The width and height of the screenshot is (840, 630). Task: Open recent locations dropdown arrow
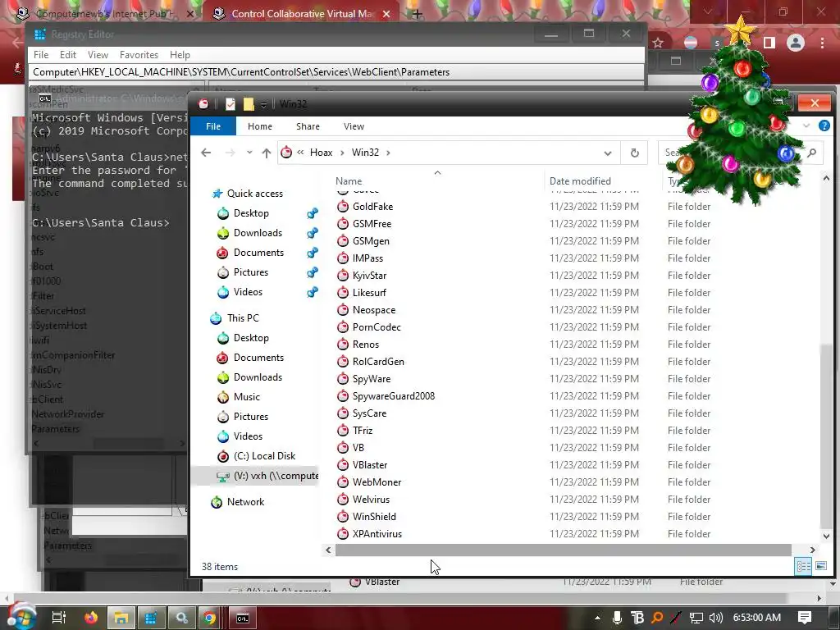tap(249, 153)
